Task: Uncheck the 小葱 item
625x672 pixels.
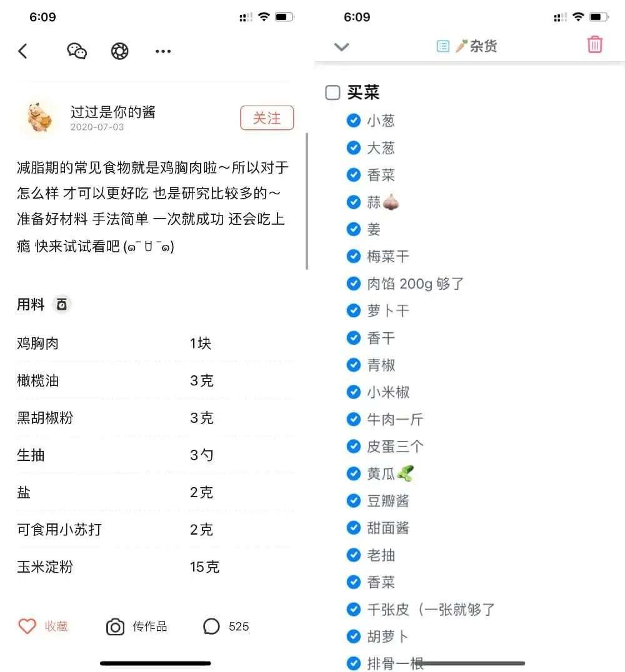Action: tap(354, 121)
